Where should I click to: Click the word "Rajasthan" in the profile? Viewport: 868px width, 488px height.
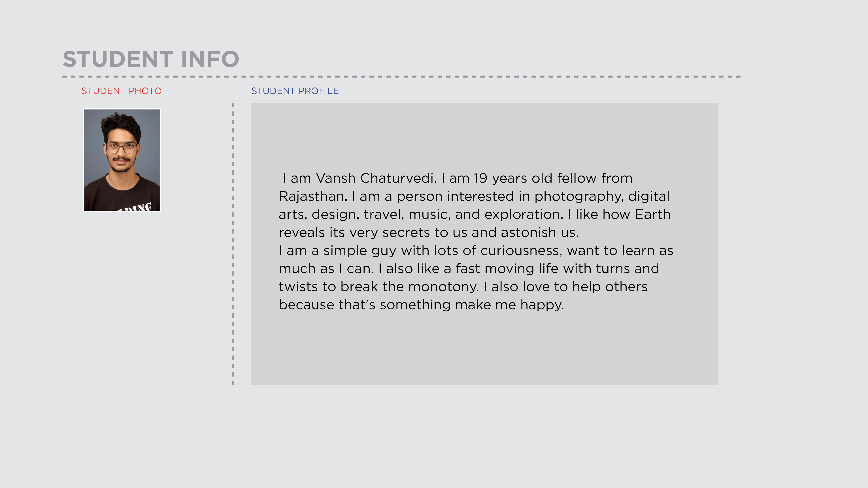point(312,196)
